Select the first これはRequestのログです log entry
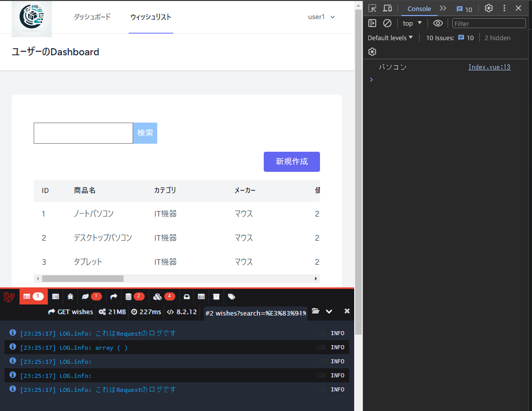Viewport: 532px width, 411px height. tap(177, 333)
